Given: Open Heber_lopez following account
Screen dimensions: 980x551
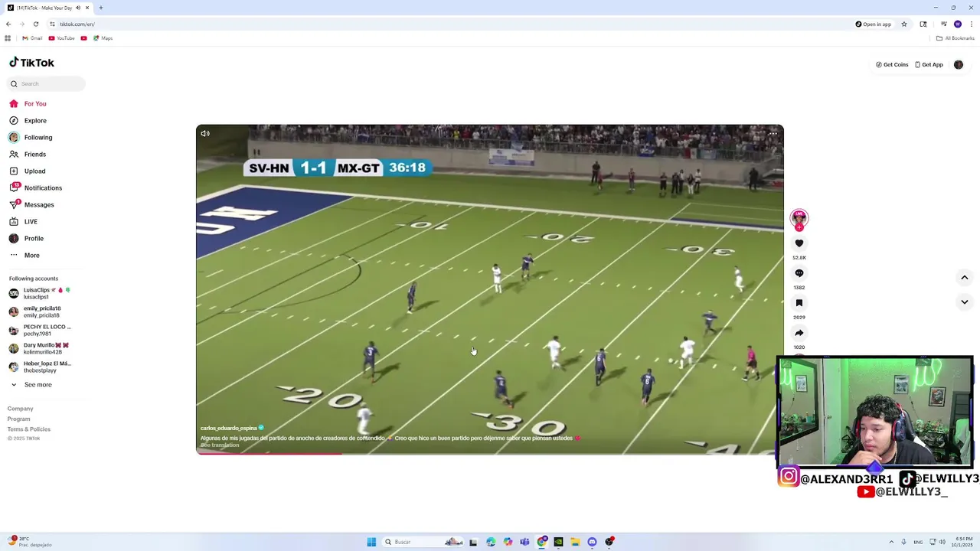Looking at the screenshot, I should 40,367.
